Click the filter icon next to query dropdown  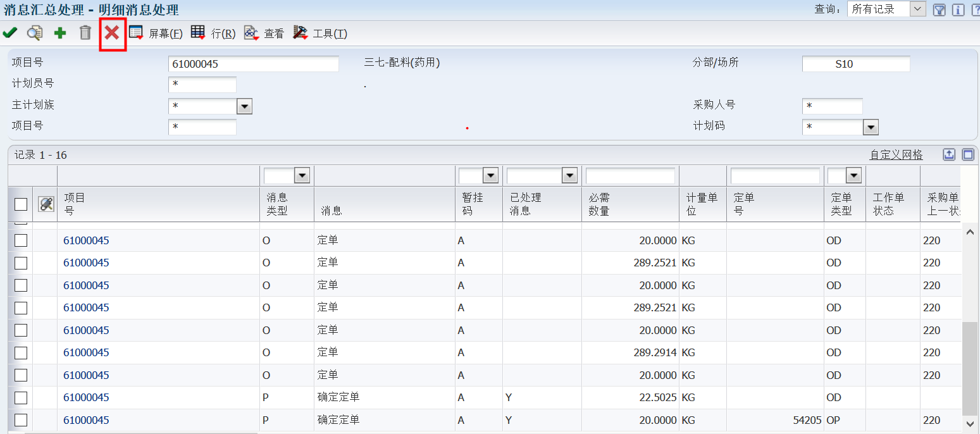[940, 9]
